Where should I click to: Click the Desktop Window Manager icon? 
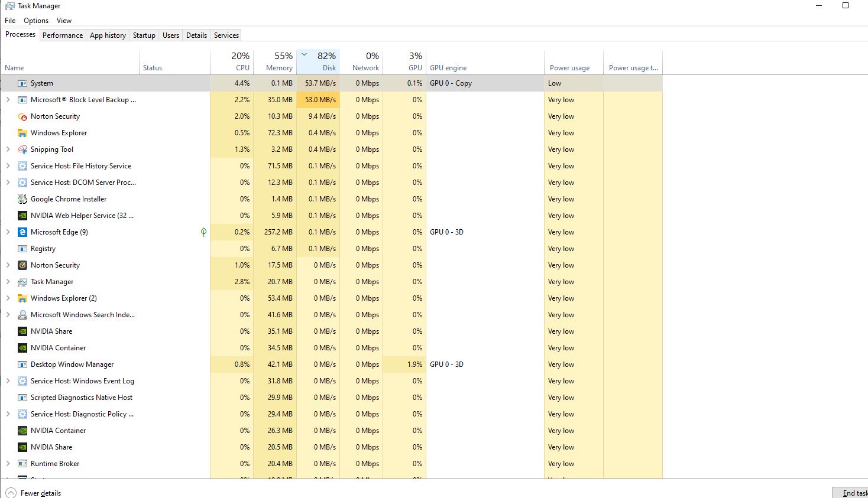tap(22, 364)
